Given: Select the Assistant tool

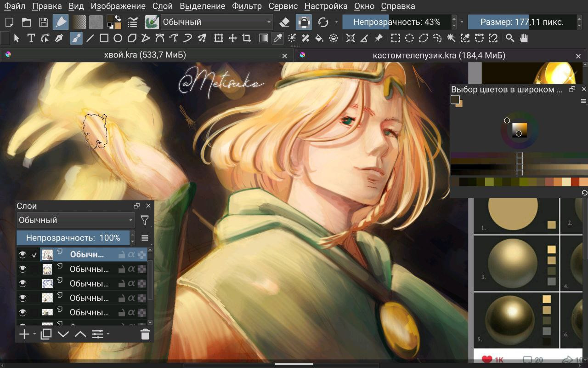Looking at the screenshot, I should 351,38.
